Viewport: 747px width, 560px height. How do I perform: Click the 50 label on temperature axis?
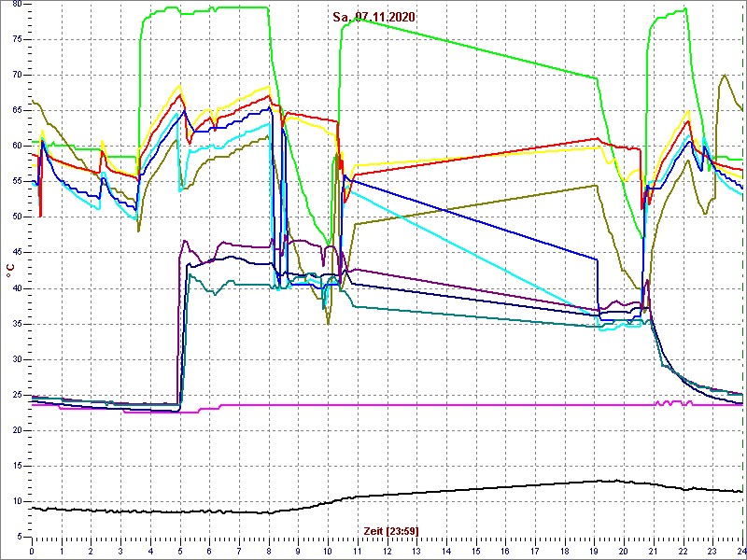pos(19,217)
